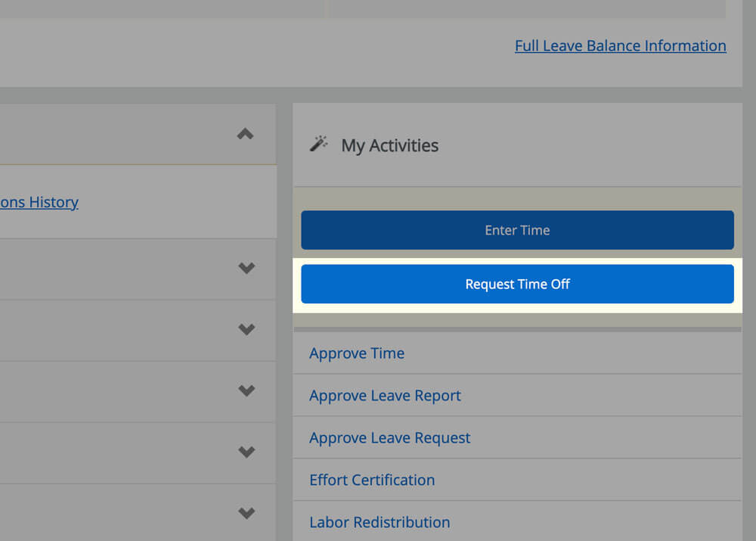Image resolution: width=756 pixels, height=541 pixels.
Task: Open Approve Leave Request
Action: point(389,438)
